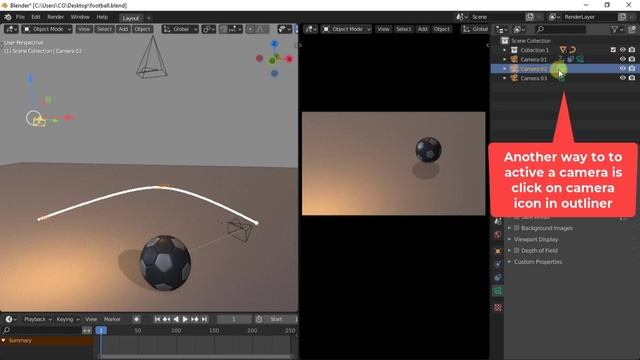Add a workspace with the plus tab

[x=149, y=18]
